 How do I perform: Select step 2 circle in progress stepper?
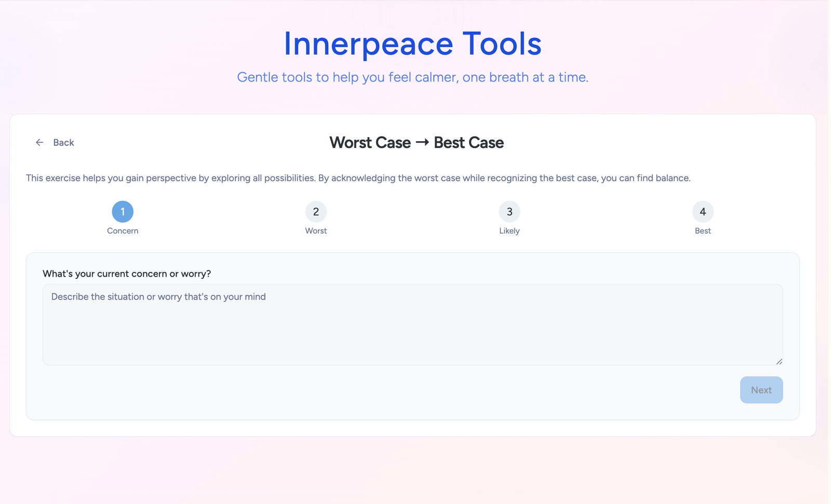[x=316, y=212]
